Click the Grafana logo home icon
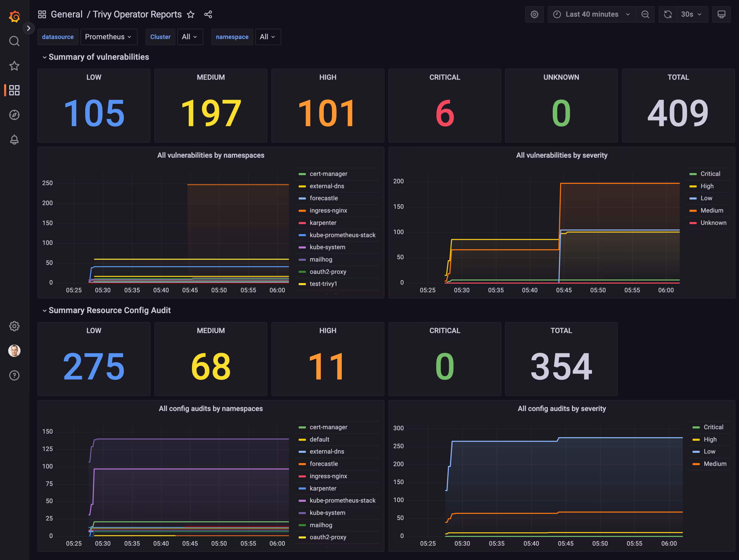 point(14,16)
